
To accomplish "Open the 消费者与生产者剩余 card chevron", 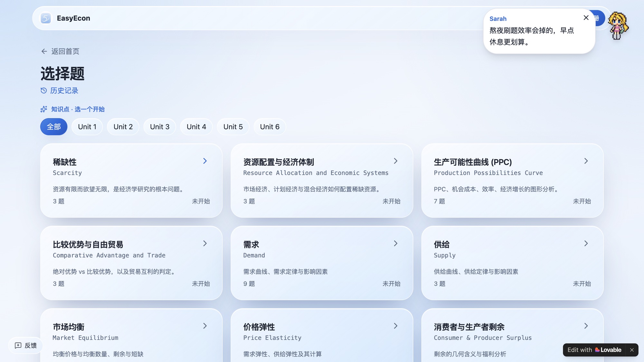I will (586, 326).
